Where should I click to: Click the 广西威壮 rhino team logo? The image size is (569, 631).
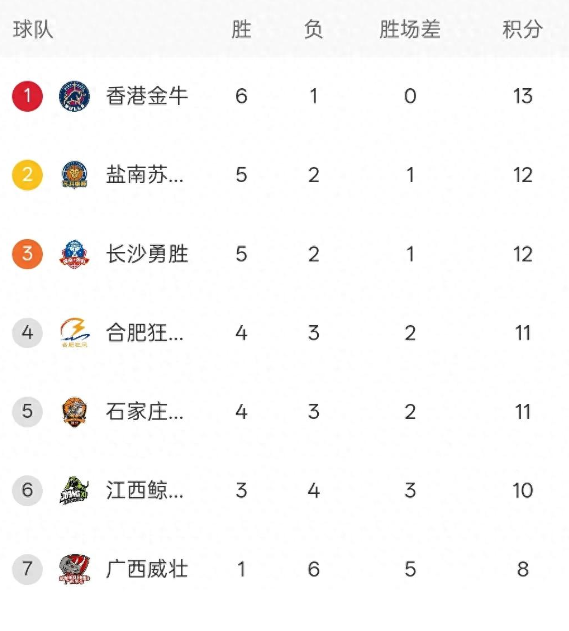(x=74, y=569)
